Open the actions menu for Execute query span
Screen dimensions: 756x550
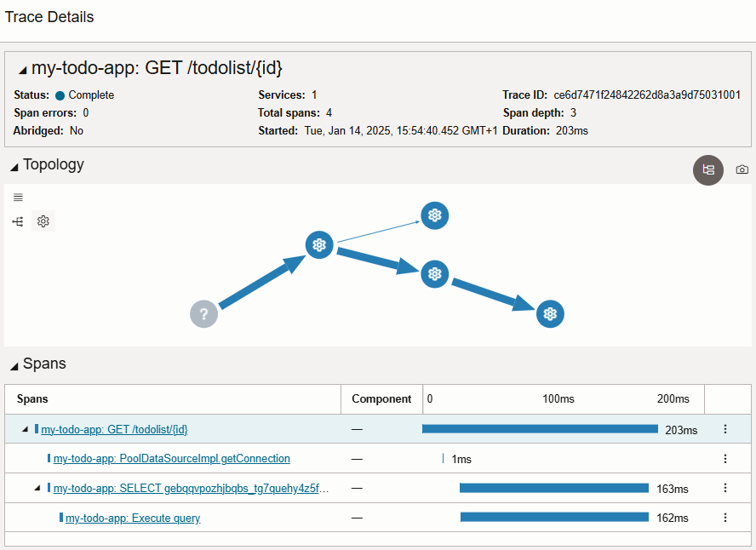click(x=724, y=518)
